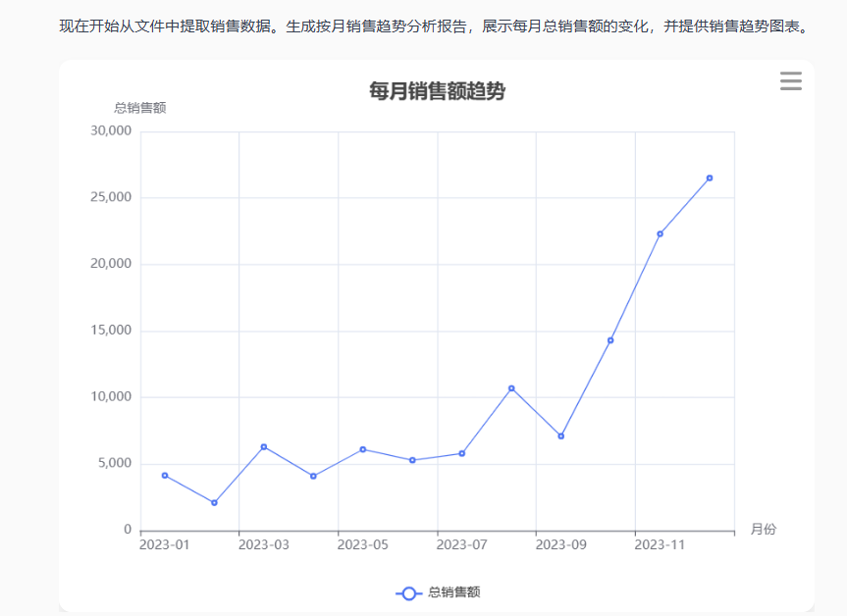Click the March 2023 data point marker

pos(264,447)
